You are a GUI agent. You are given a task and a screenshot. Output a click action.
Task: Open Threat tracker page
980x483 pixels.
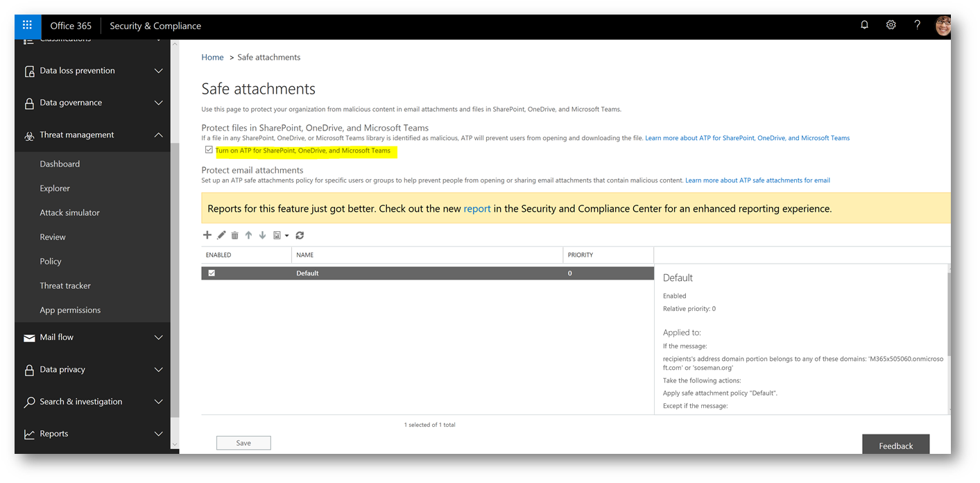coord(65,285)
